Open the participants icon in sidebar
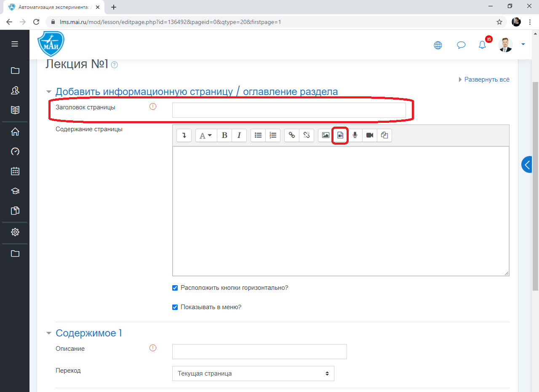 tap(15, 90)
